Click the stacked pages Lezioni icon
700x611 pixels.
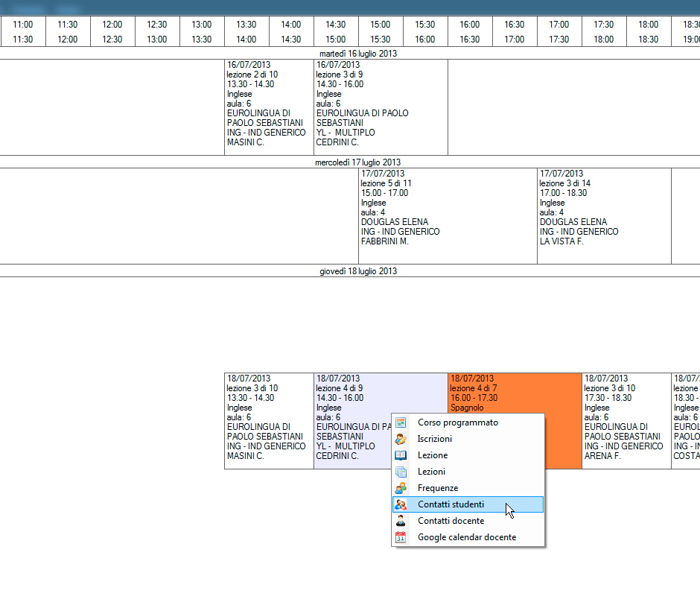click(x=401, y=472)
